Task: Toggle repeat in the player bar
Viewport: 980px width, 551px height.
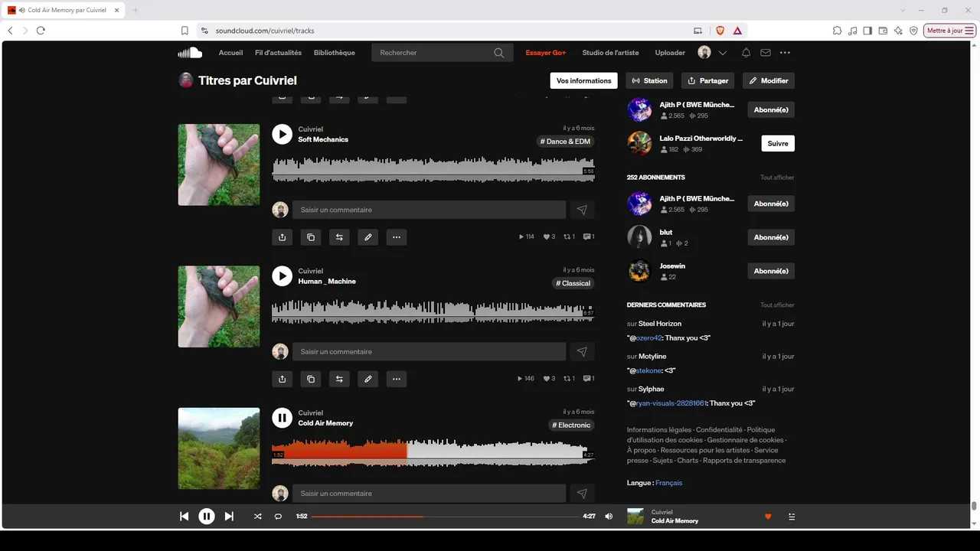Action: pos(278,517)
